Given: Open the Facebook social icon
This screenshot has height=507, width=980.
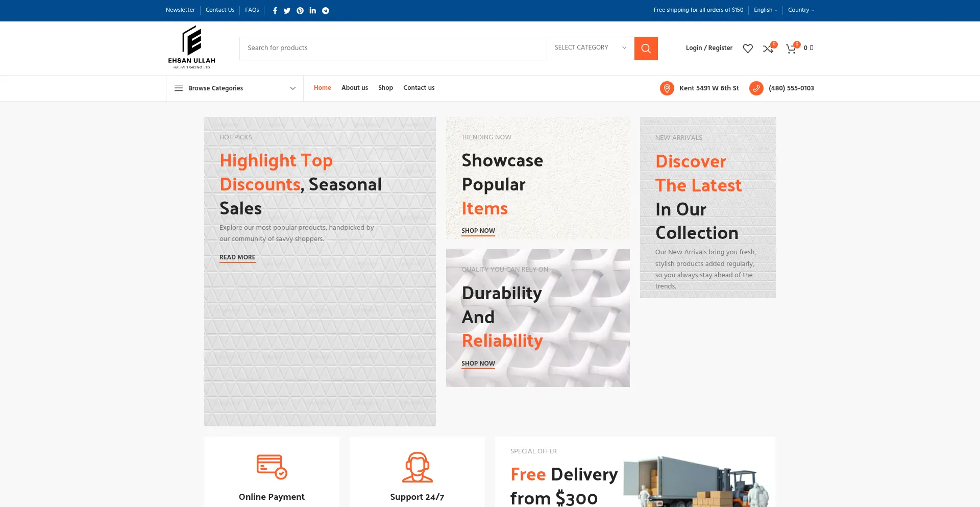Looking at the screenshot, I should click(275, 11).
